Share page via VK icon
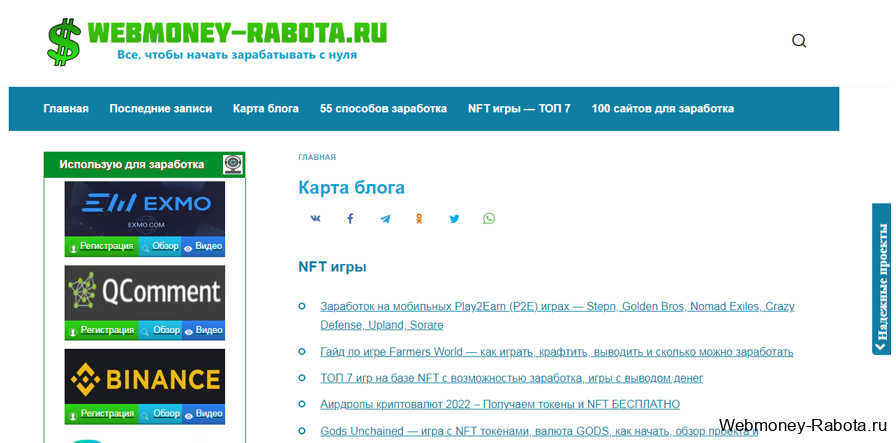 click(315, 218)
